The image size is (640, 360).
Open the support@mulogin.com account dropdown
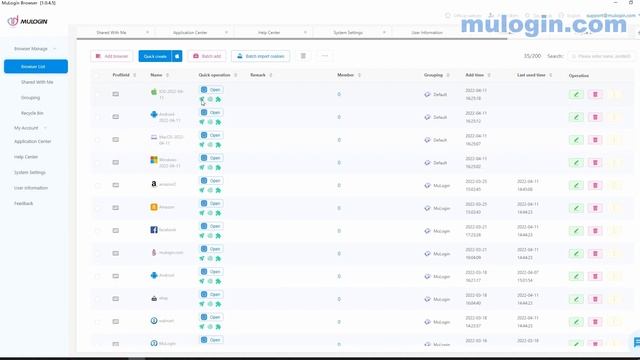[613, 16]
